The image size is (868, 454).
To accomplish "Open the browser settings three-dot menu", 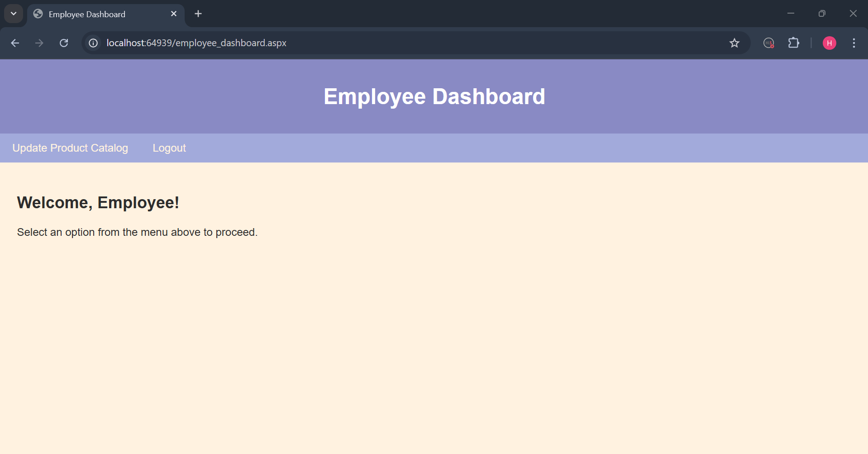I will 854,43.
